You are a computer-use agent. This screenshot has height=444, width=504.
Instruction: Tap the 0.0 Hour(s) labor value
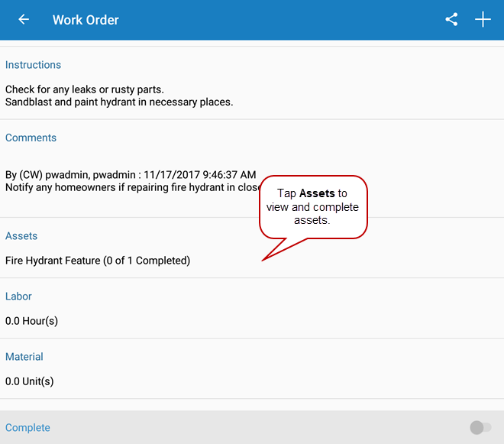31,321
